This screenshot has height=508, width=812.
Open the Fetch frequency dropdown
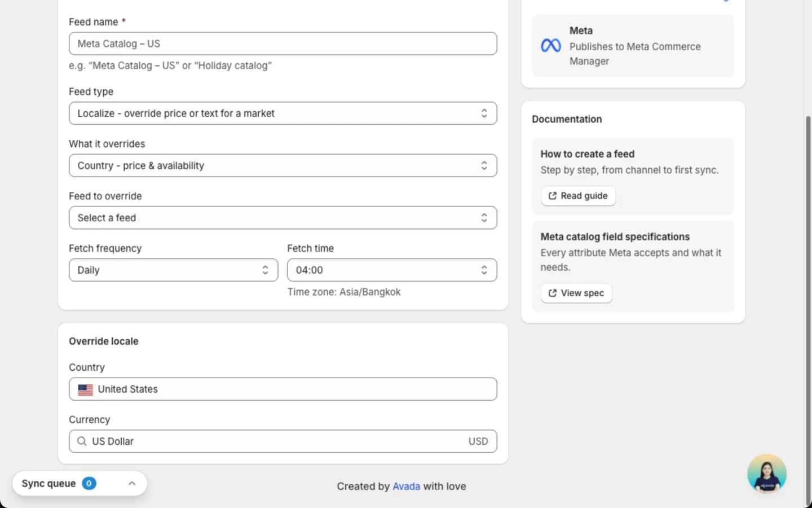coord(174,270)
